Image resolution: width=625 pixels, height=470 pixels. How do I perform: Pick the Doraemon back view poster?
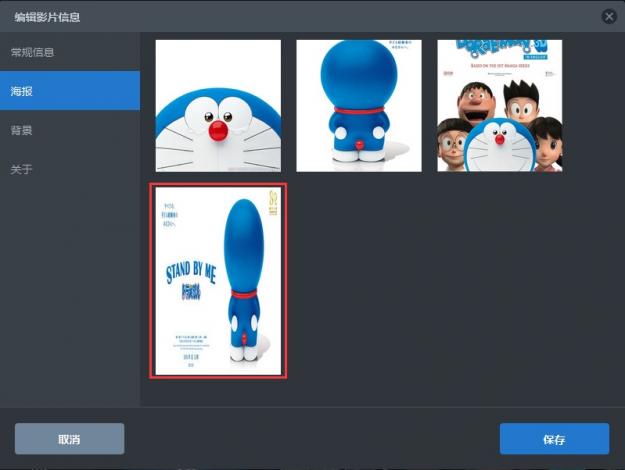358,106
